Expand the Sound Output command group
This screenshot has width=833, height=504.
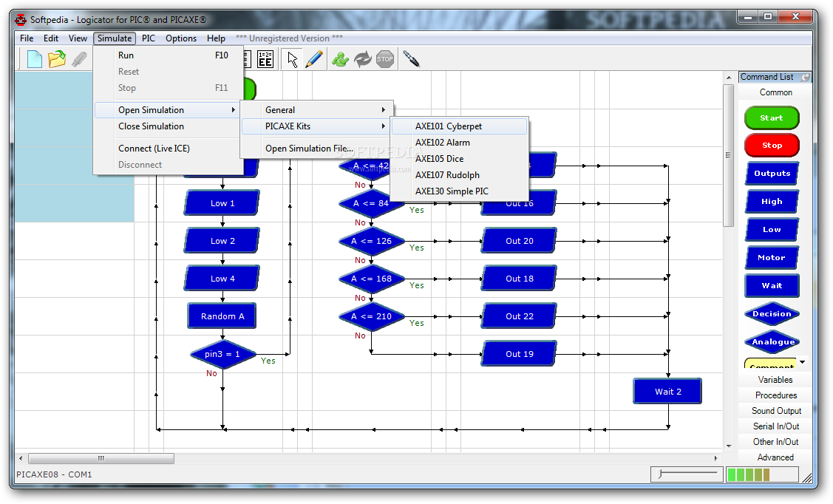[775, 411]
